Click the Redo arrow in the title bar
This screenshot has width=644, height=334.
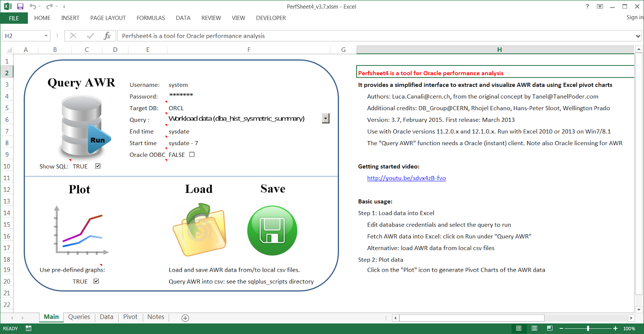tap(49, 6)
